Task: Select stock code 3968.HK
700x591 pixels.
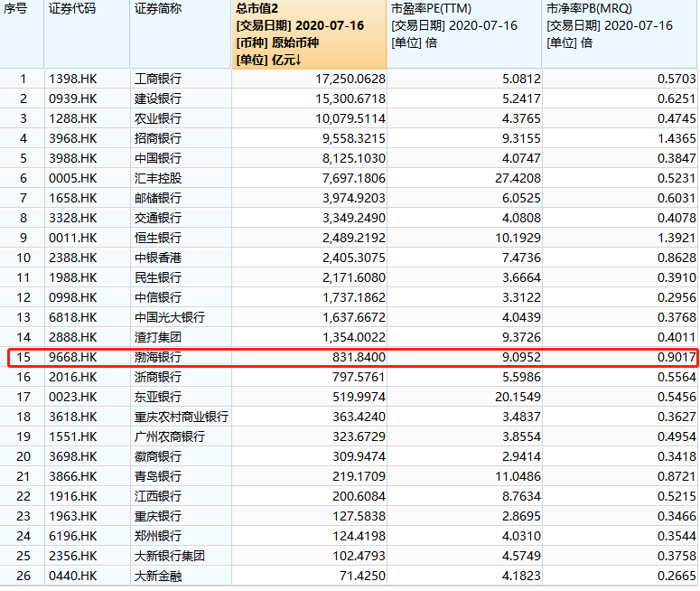Action: (73, 138)
